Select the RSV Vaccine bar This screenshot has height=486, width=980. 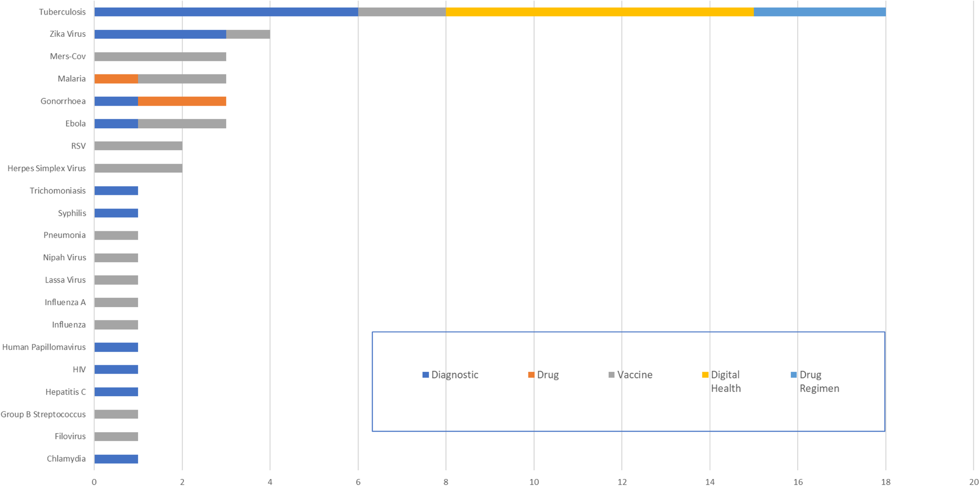coord(138,146)
